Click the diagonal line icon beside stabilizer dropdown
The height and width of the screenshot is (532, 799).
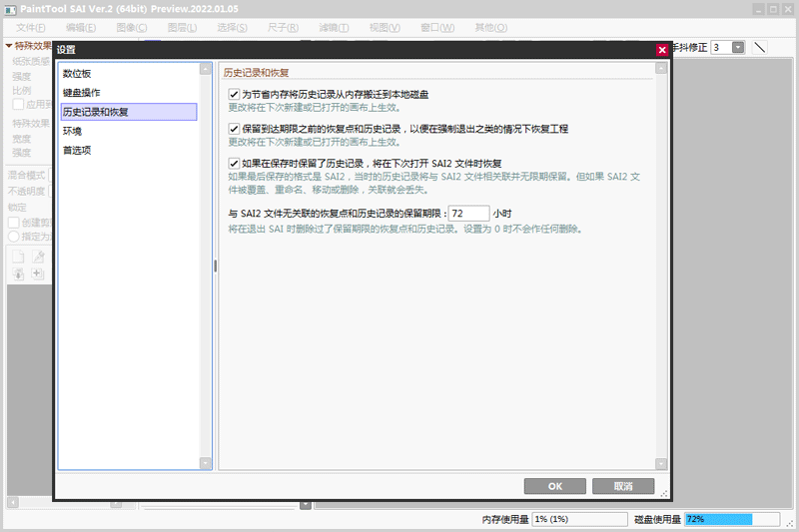coord(759,47)
